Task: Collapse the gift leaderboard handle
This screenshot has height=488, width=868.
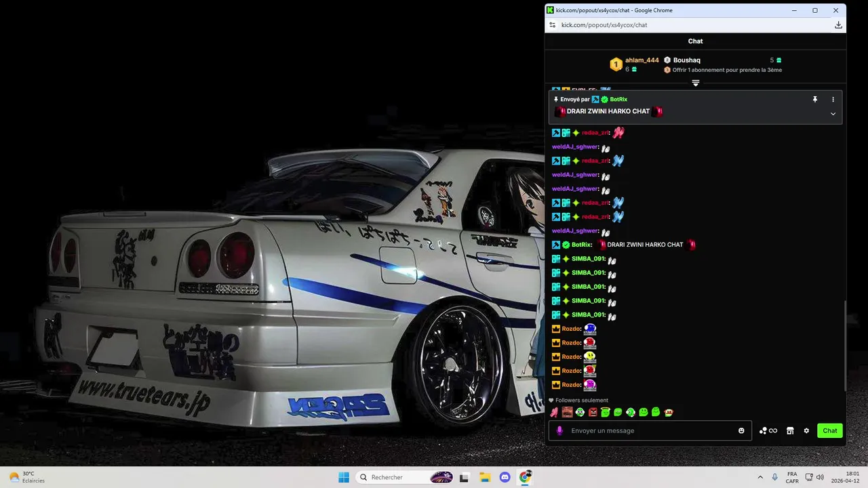Action: (695, 83)
